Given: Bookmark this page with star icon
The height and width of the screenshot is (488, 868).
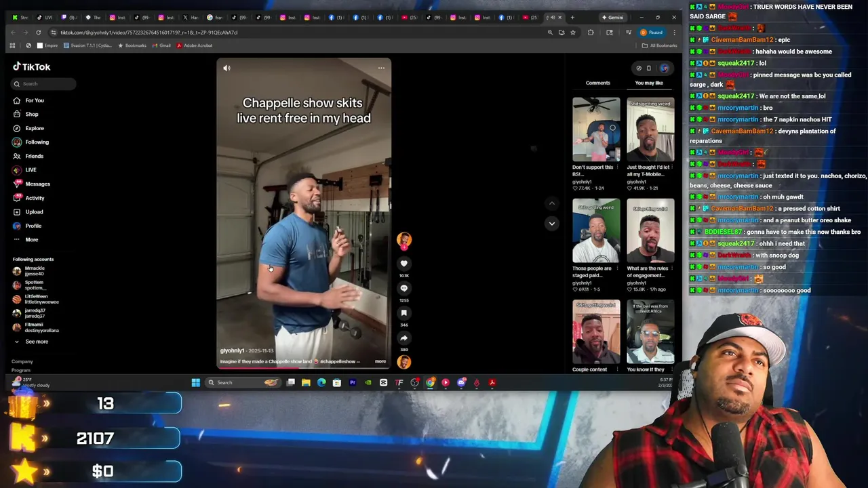Looking at the screenshot, I should click(573, 32).
